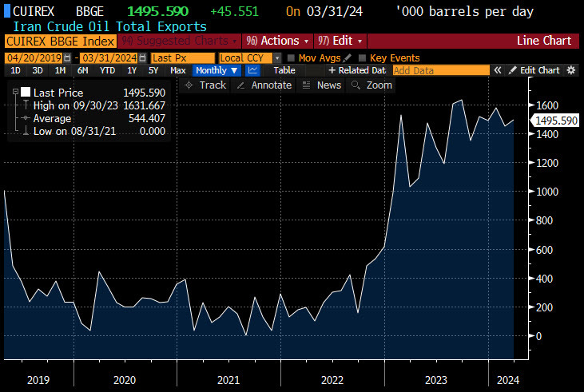Click the pencil icon next to Mov Avgs
584x392 pixels.
click(347, 58)
